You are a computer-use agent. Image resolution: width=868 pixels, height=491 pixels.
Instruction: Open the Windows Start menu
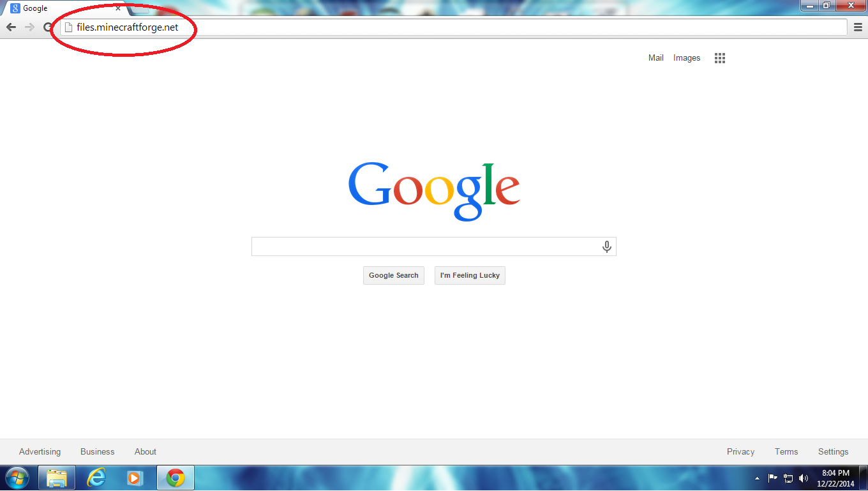(17, 478)
